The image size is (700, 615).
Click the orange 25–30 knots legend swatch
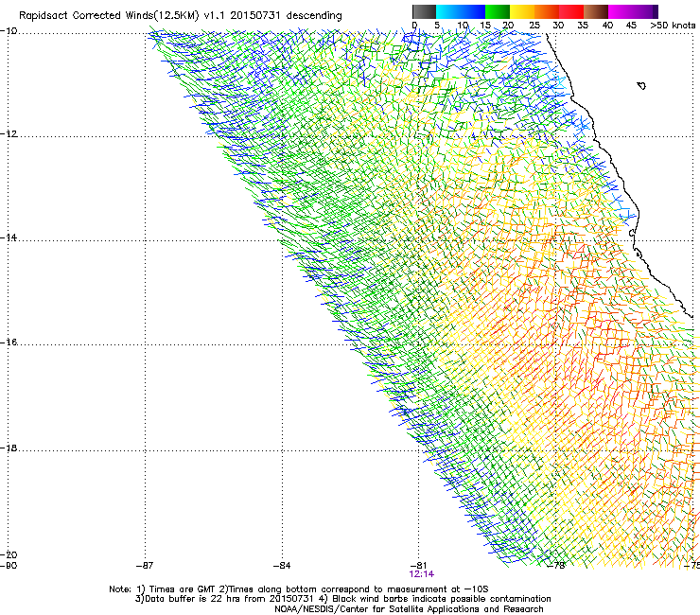tap(547, 11)
